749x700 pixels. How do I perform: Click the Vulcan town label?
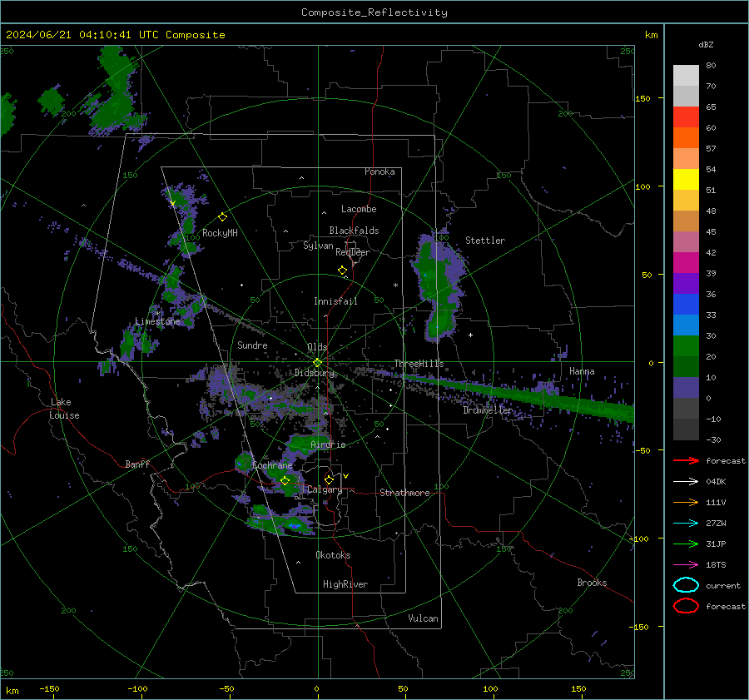(x=423, y=618)
